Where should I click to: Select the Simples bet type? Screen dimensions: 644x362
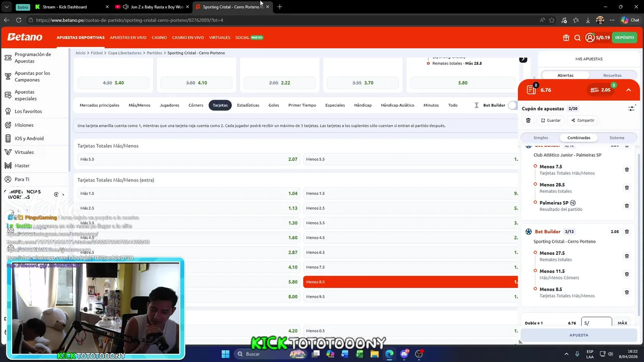541,138
